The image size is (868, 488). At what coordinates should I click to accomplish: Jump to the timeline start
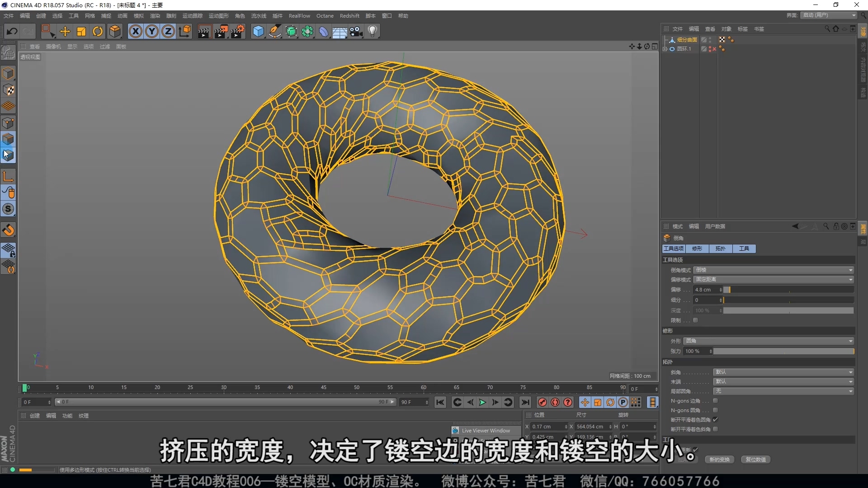(x=440, y=402)
